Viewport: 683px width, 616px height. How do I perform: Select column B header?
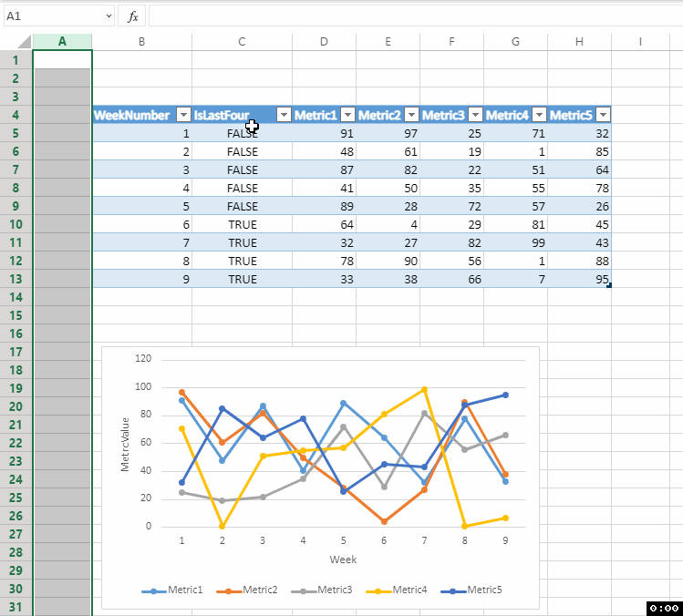pos(142,42)
